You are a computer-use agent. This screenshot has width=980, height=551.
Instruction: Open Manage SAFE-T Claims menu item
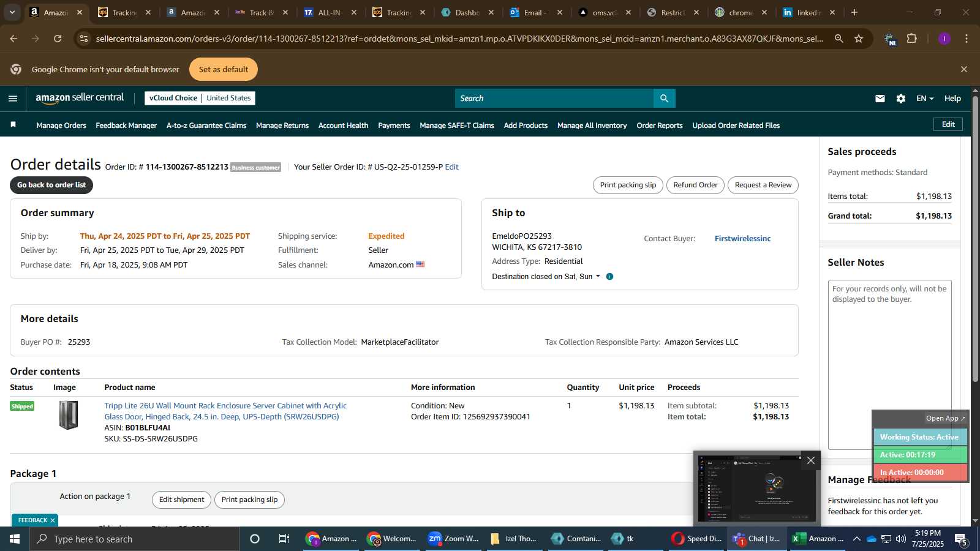pos(457,125)
